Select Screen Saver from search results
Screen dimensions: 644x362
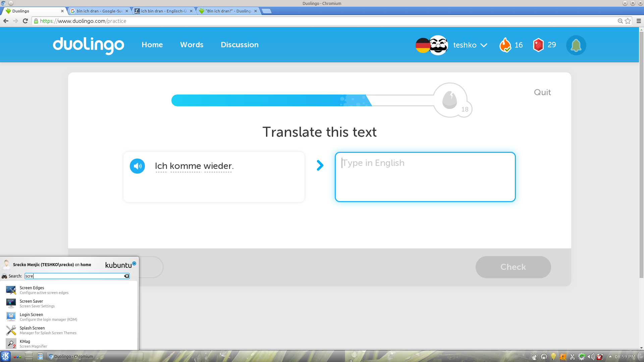(32, 303)
